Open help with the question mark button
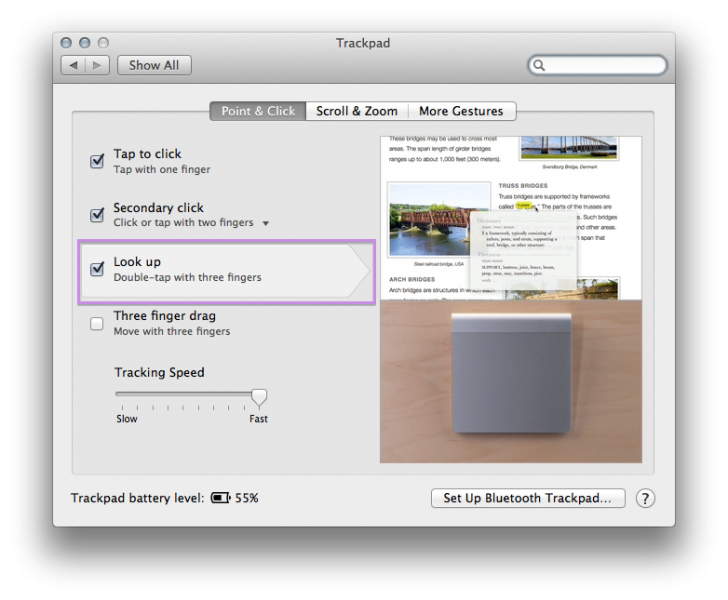 click(645, 498)
